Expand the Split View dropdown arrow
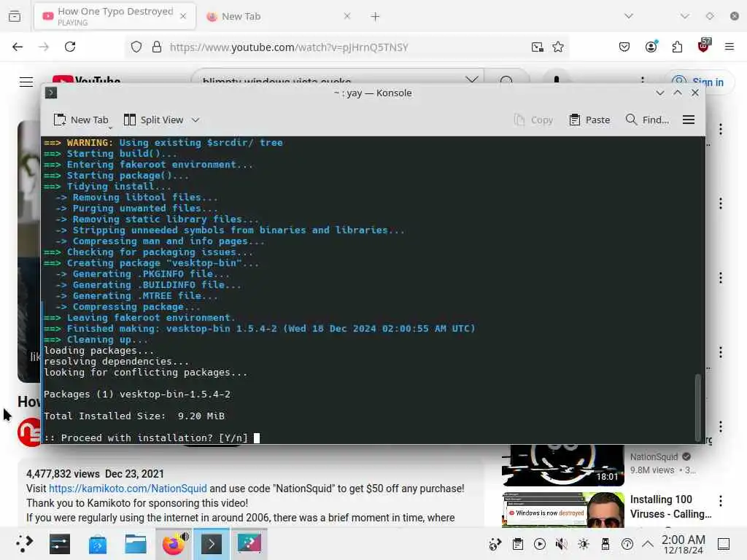This screenshot has width=747, height=560. click(x=196, y=120)
